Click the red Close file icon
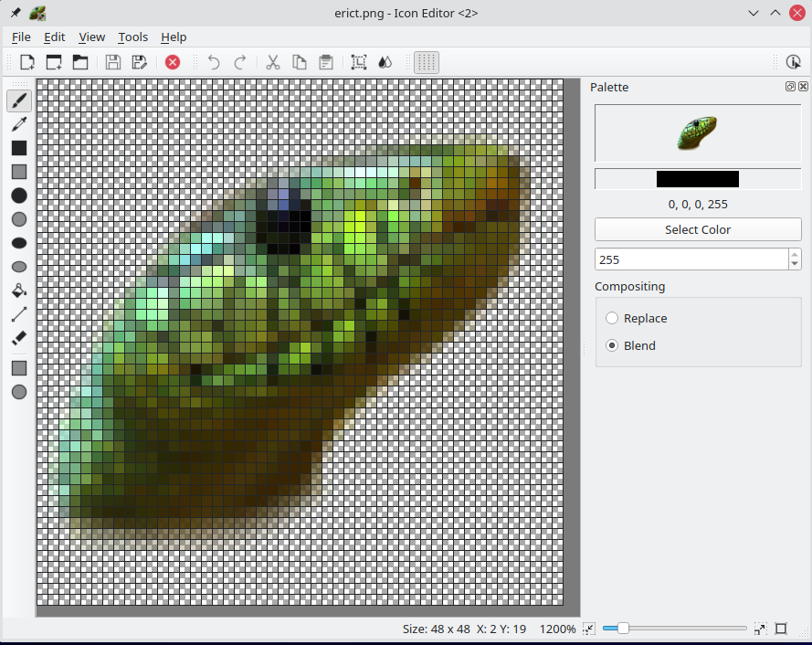Image resolution: width=812 pixels, height=645 pixels. point(172,62)
